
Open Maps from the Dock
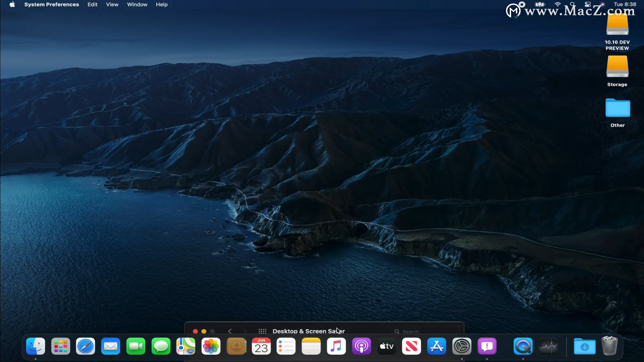[x=186, y=346]
